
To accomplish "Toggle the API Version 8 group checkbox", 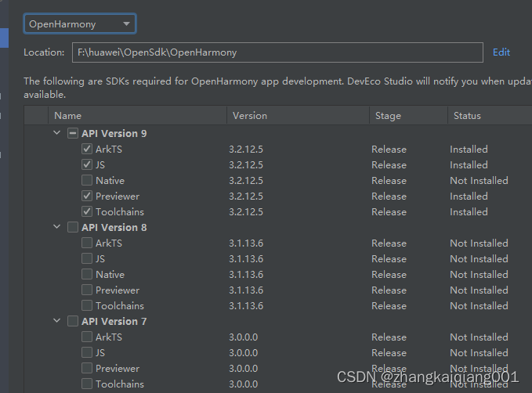I will coord(73,227).
